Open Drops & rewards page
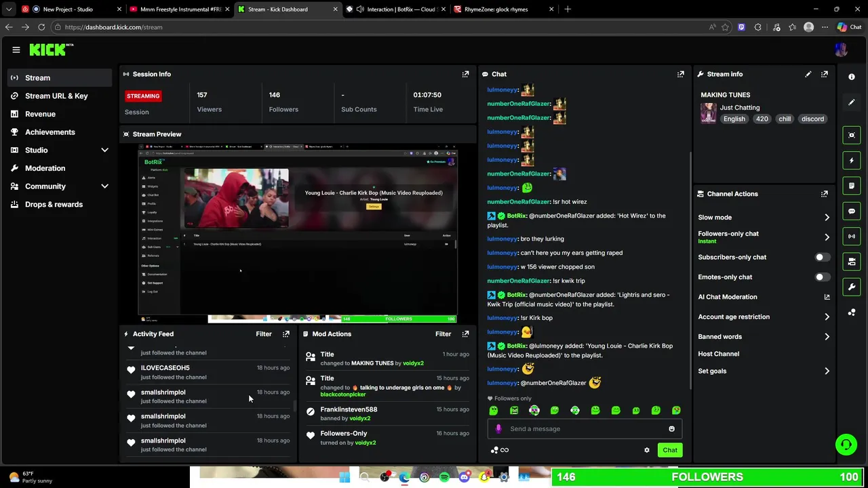Screen dimensions: 868x488 (60, 204)
